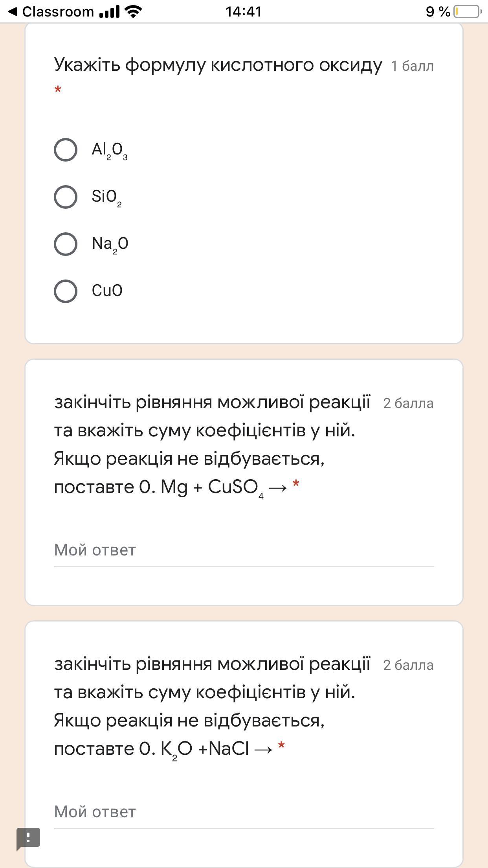Tap the K2O + NaCl question text

coord(212,706)
